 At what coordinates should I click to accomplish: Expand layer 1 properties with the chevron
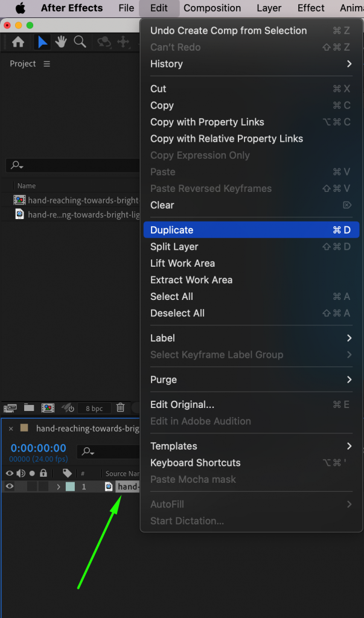(x=59, y=486)
